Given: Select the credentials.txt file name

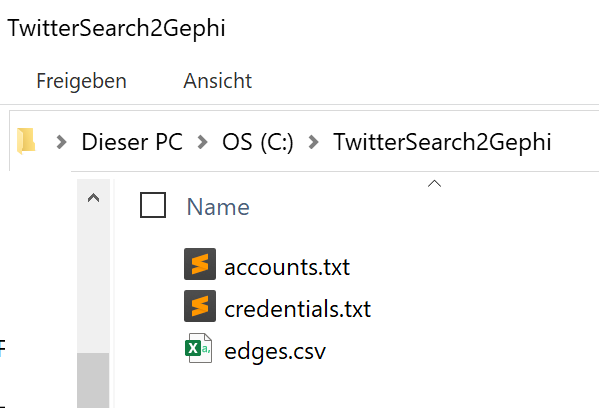Looking at the screenshot, I should click(x=298, y=309).
